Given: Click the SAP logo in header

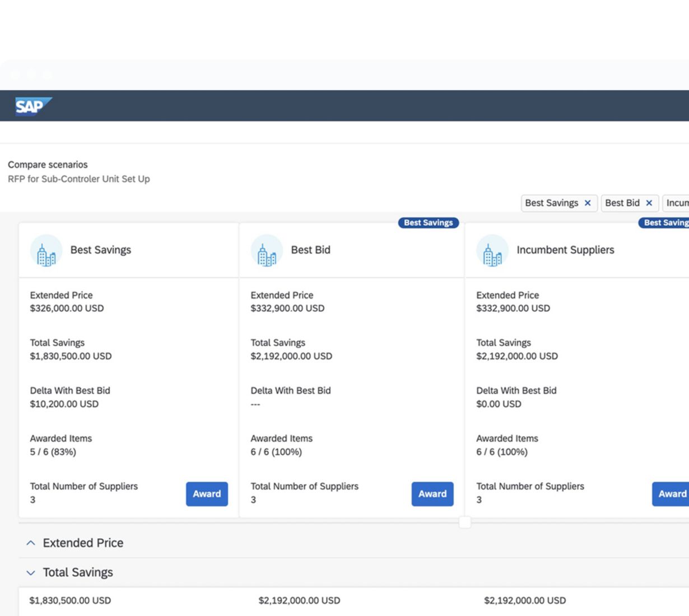Looking at the screenshot, I should click(x=32, y=106).
